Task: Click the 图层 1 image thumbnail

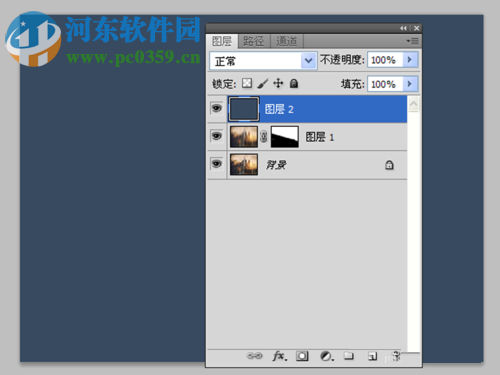Action: pos(244,137)
